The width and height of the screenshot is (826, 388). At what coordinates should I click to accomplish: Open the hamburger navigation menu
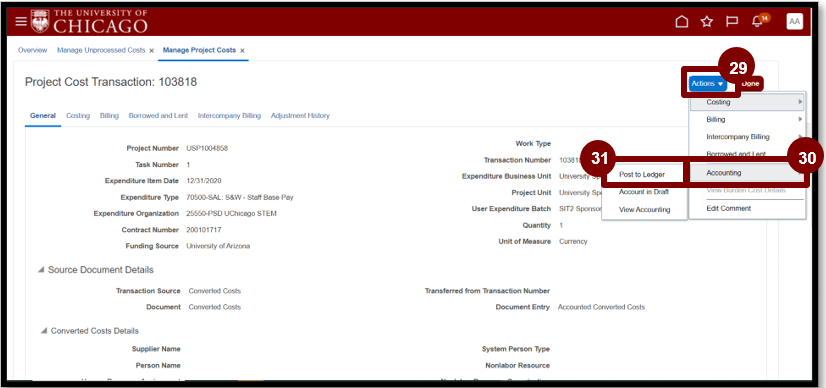tap(21, 22)
